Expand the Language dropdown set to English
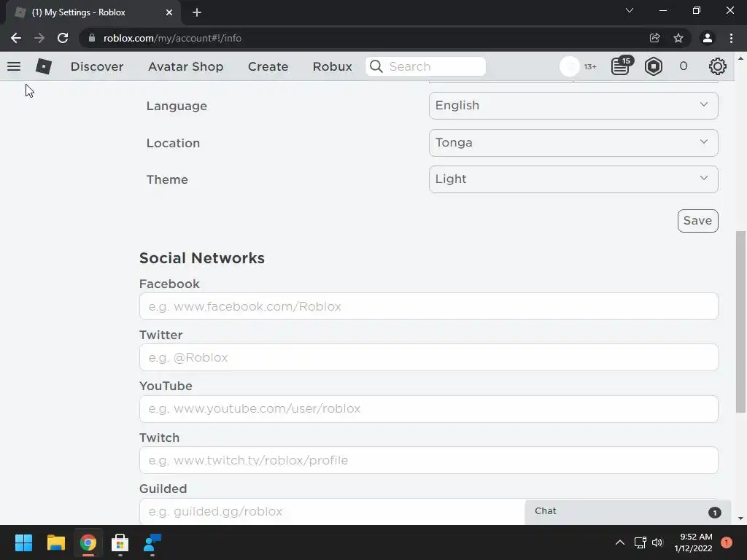Image resolution: width=747 pixels, height=560 pixels. pyautogui.click(x=573, y=106)
